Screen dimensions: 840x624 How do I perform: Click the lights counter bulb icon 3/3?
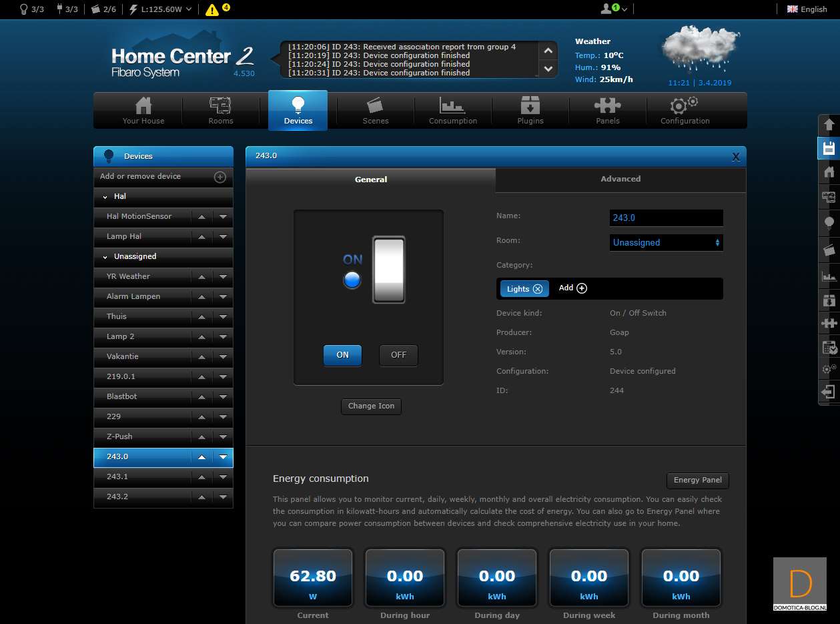(23, 9)
